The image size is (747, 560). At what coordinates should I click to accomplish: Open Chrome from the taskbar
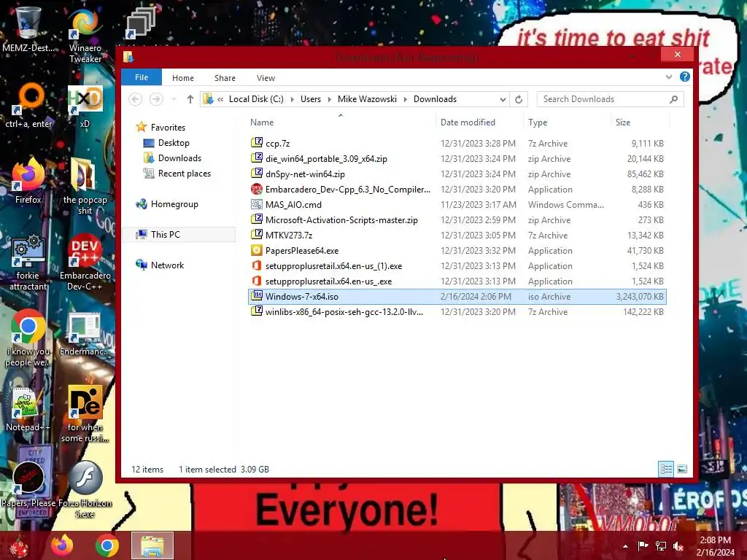[x=107, y=545]
